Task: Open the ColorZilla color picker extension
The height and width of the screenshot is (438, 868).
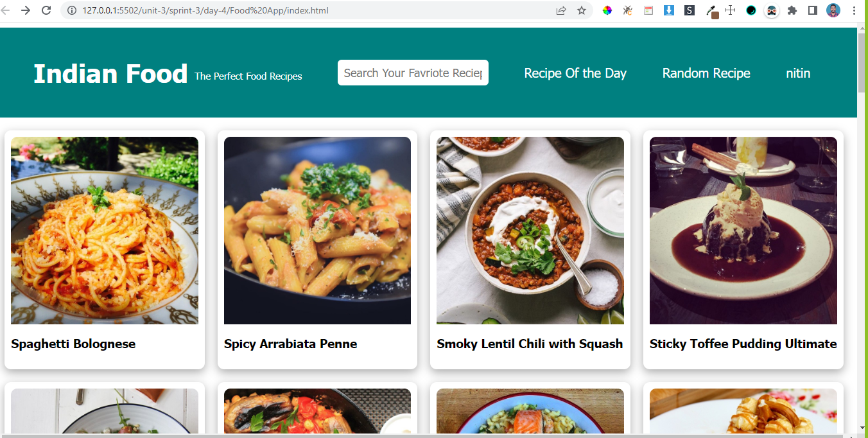Action: [x=607, y=10]
